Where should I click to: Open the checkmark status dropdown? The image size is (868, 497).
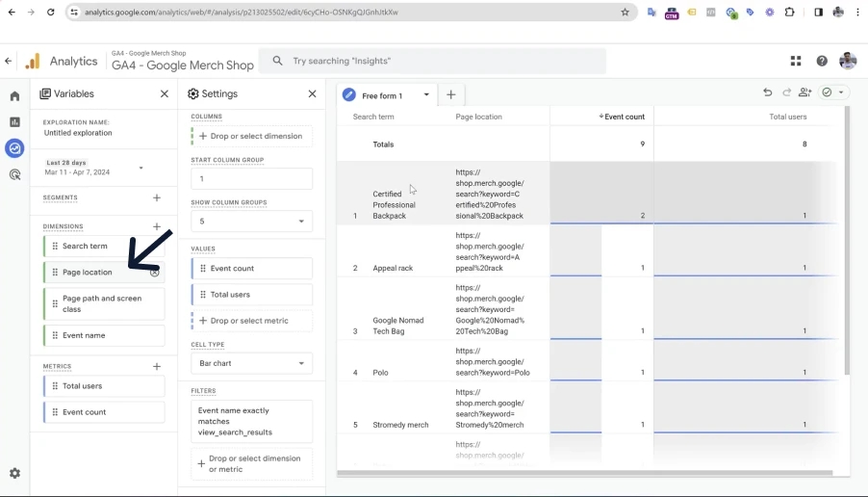coord(832,92)
